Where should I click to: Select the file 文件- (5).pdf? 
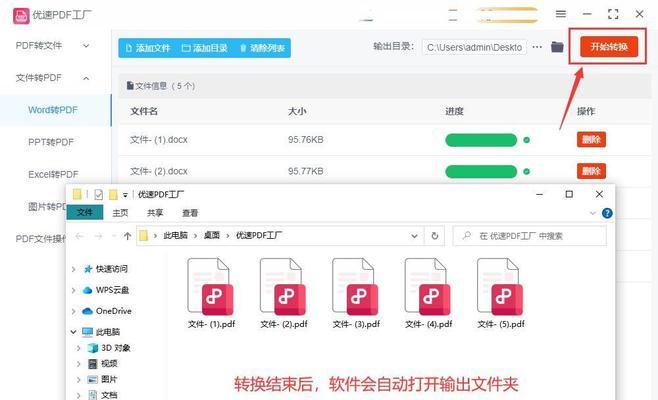[x=501, y=293]
